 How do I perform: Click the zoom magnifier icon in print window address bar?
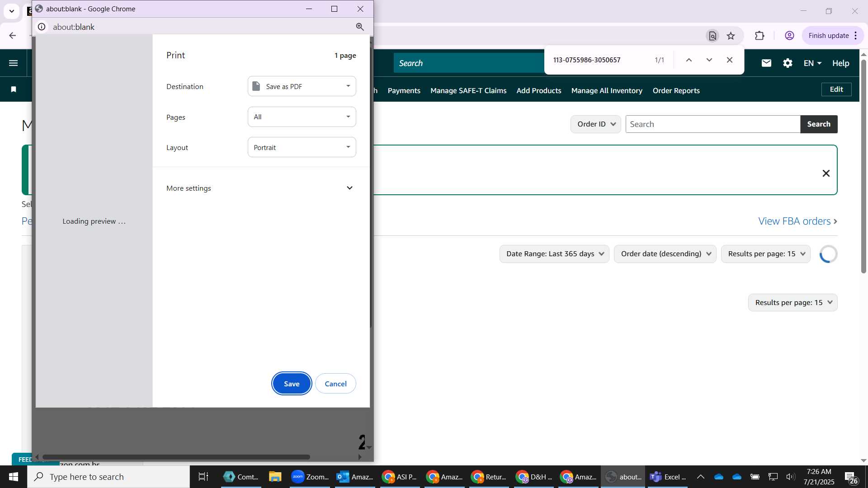coord(360,27)
